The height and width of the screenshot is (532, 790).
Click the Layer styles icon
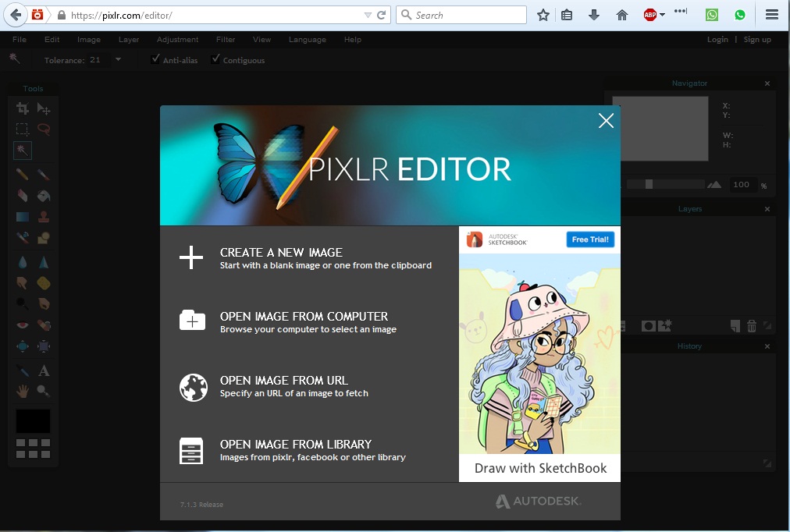click(x=665, y=325)
